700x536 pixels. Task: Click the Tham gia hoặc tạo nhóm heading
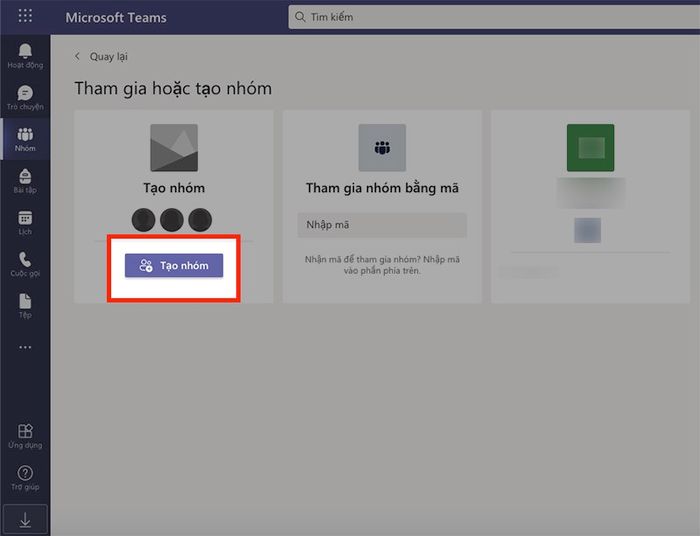pos(173,88)
